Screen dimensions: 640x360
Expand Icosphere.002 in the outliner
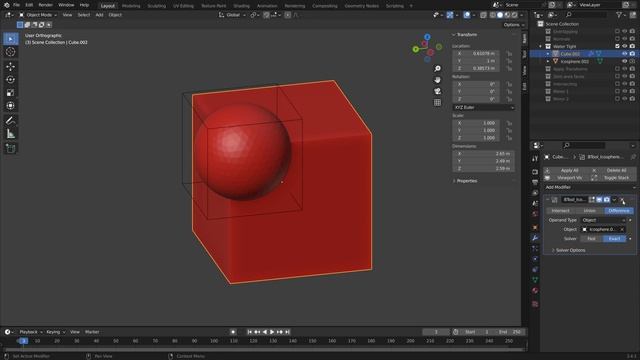pyautogui.click(x=548, y=61)
